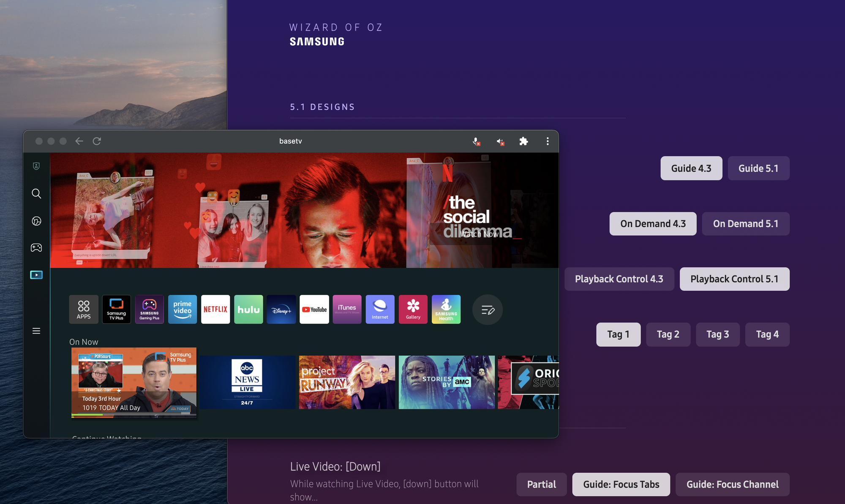Screen dimensions: 845x504
Task: Click the 5.1 DESIGNS heading
Action: click(x=322, y=107)
